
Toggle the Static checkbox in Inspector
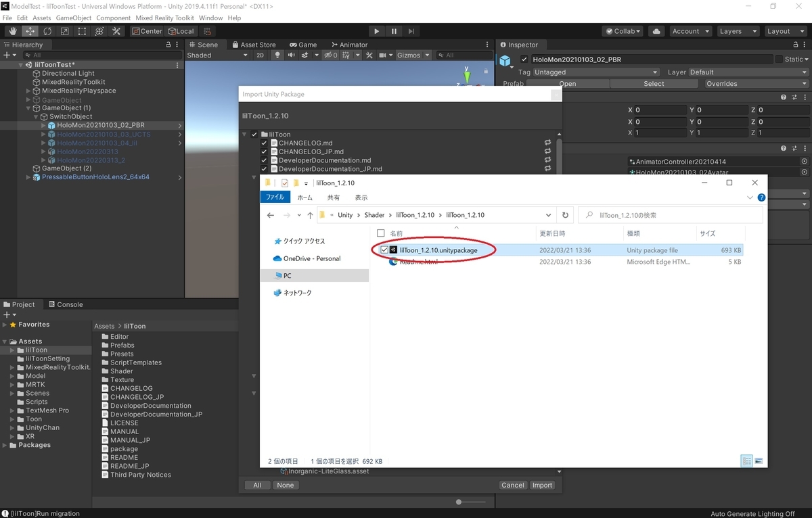coord(780,60)
